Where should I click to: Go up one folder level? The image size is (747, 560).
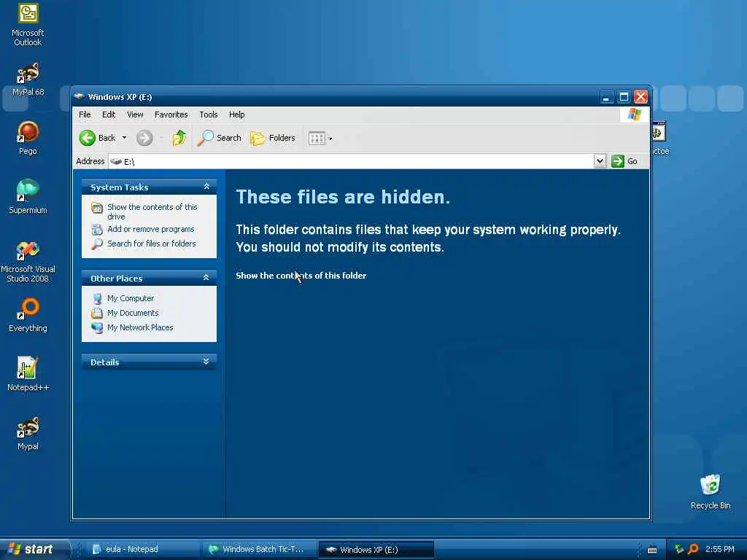(179, 138)
